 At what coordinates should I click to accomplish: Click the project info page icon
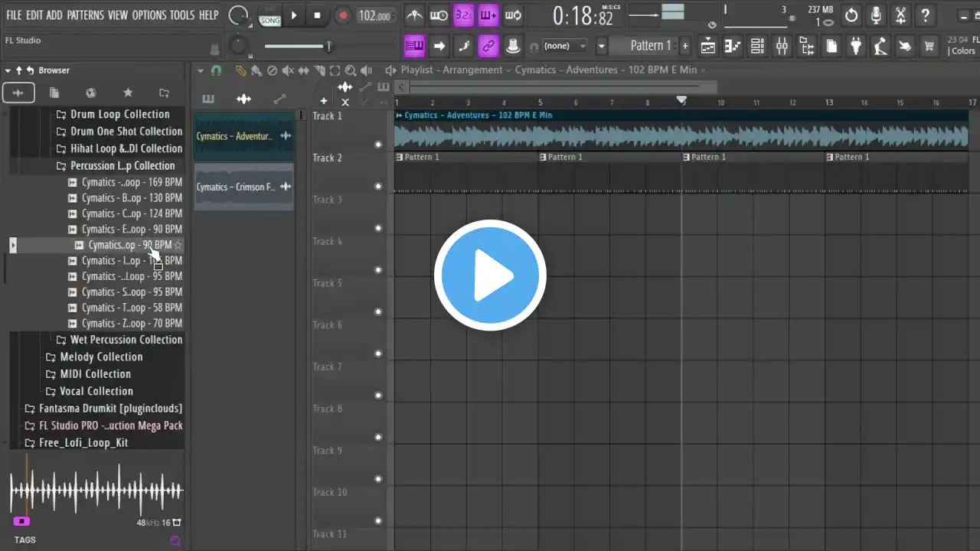click(831, 46)
